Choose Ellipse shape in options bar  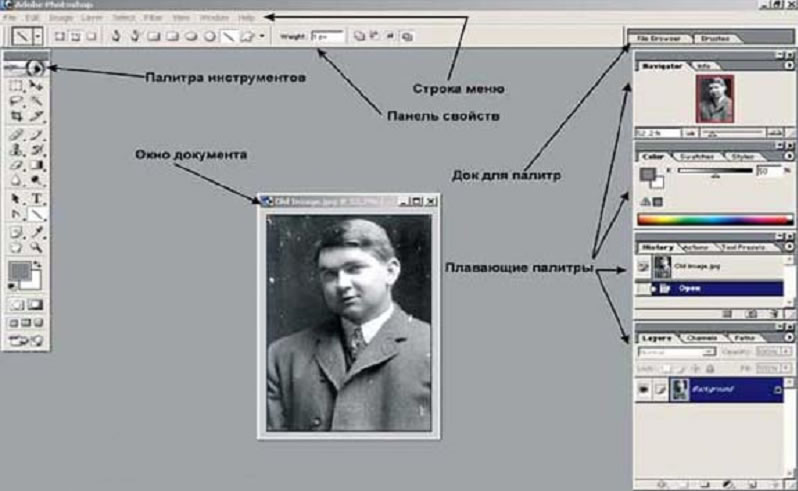tap(190, 36)
